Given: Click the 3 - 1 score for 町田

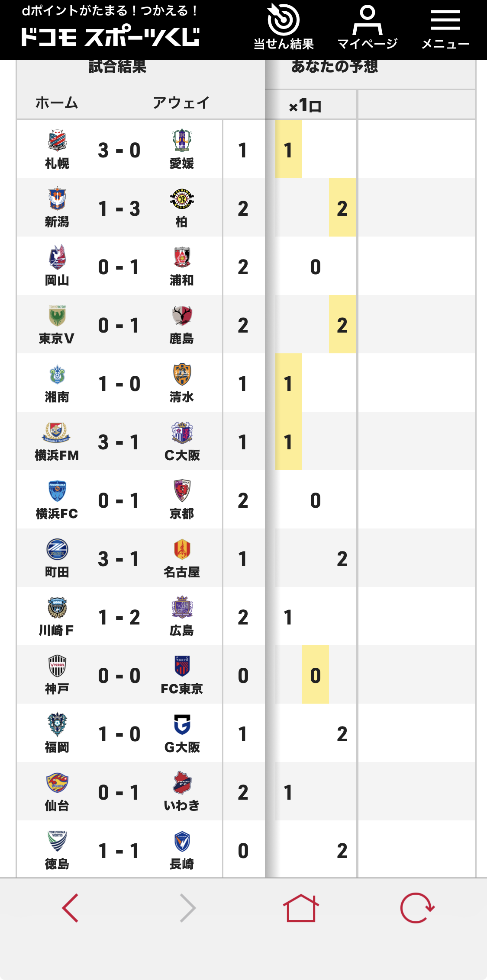Looking at the screenshot, I should click(119, 559).
